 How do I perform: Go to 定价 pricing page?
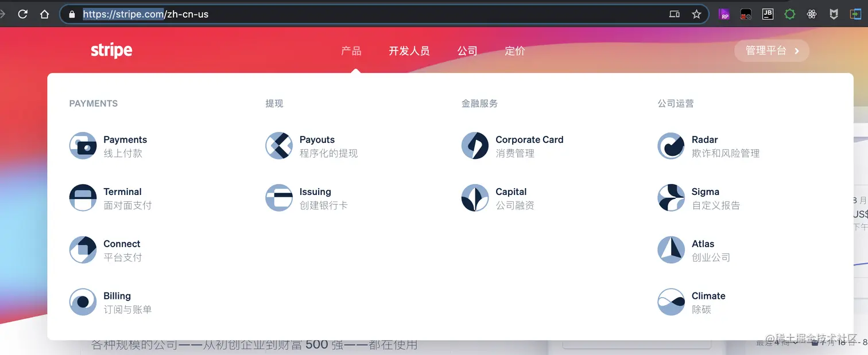(x=515, y=50)
